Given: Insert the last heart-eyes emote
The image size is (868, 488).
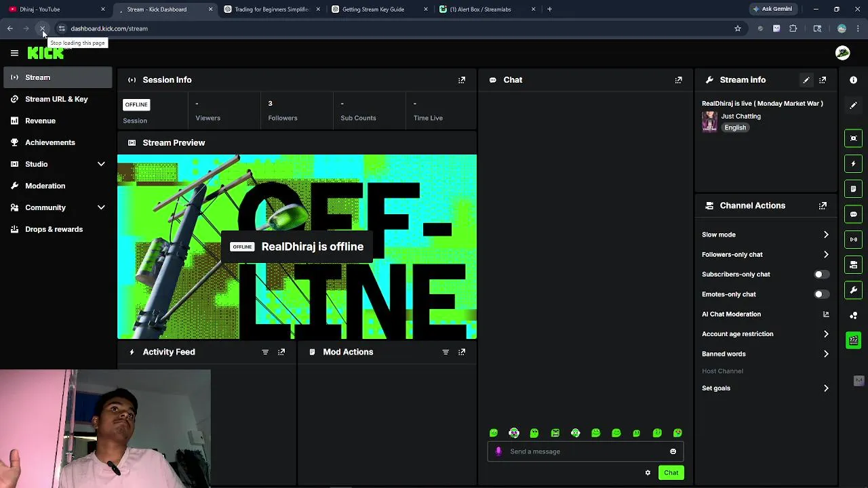Looking at the screenshot, I should (x=677, y=433).
